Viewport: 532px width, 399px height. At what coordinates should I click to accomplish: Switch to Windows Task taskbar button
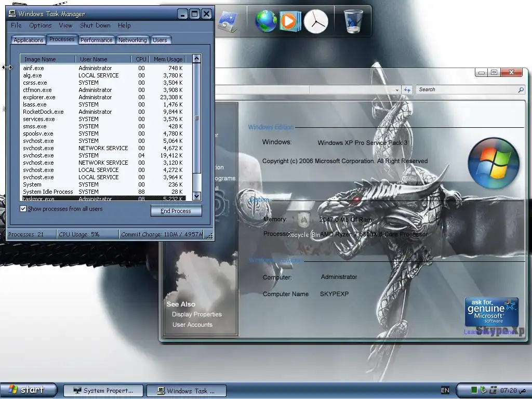[x=187, y=391]
